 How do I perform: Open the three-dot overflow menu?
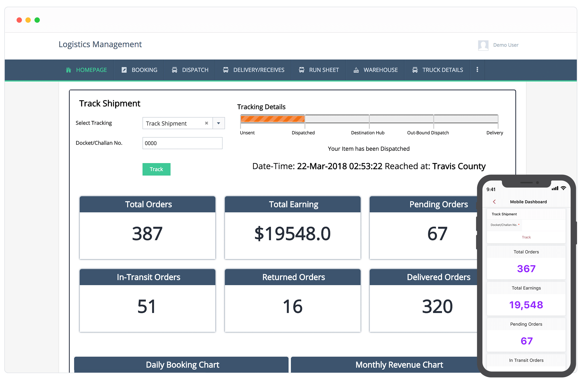(477, 70)
